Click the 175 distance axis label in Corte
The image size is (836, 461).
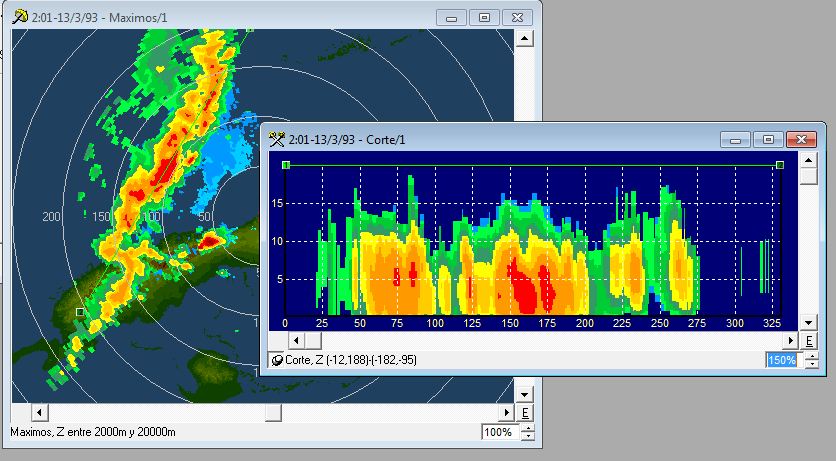[547, 323]
